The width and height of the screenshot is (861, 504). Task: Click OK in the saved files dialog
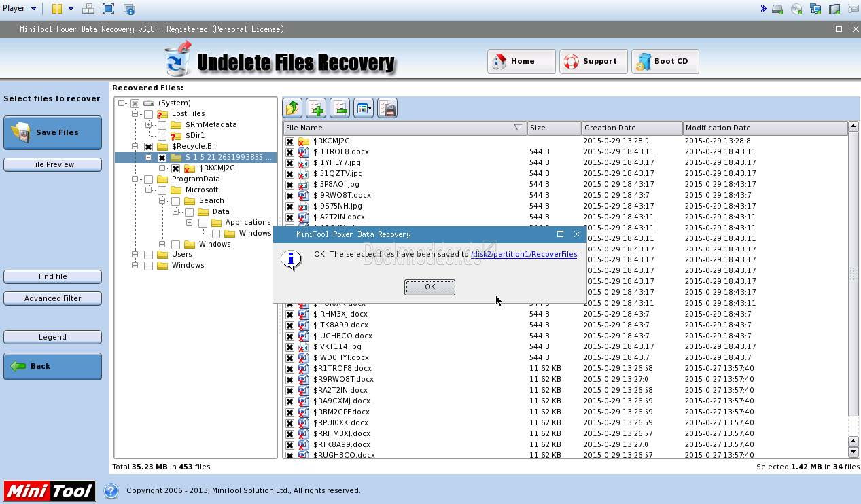pos(429,287)
